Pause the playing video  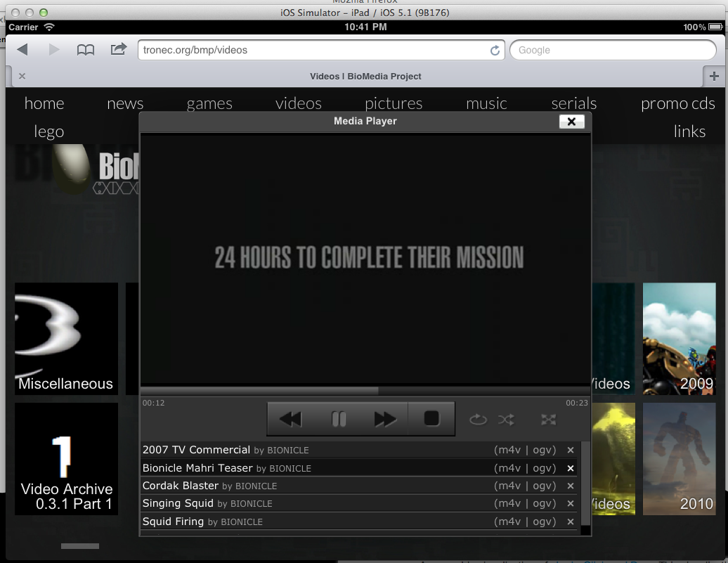(338, 418)
